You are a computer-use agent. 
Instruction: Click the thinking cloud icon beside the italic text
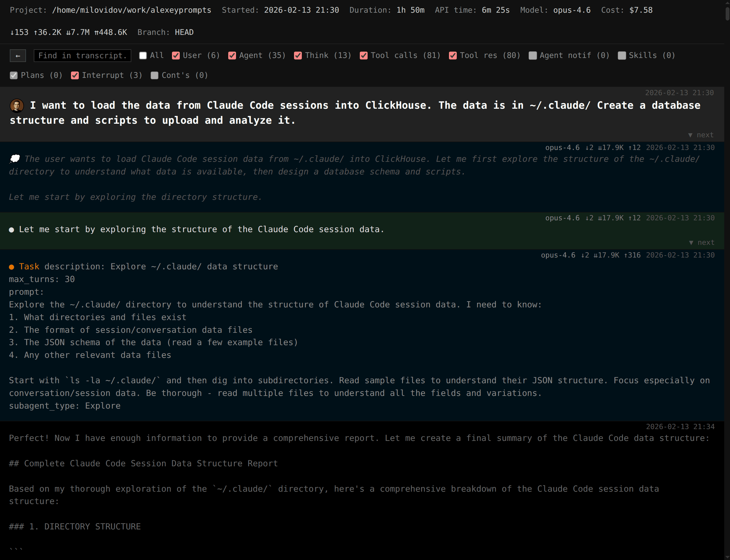click(14, 159)
